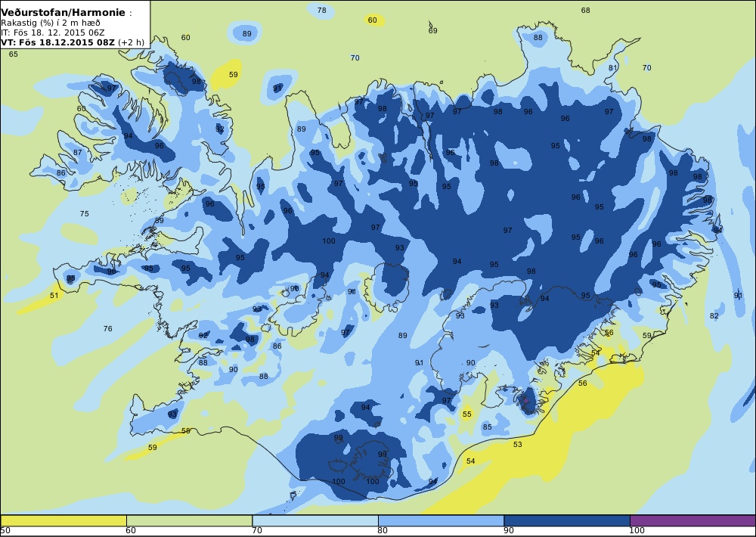Click the humidity value '58' on the map

pyautogui.click(x=186, y=431)
